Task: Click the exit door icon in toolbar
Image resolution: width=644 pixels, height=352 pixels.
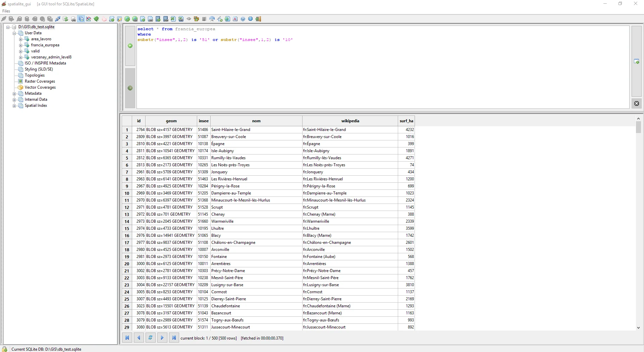Action: 258,19
